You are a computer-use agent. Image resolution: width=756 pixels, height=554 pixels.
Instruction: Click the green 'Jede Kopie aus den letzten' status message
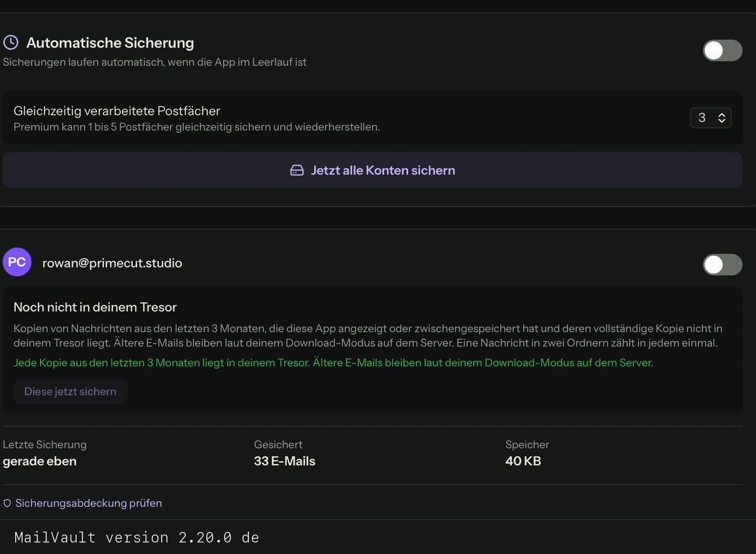pyautogui.click(x=333, y=363)
